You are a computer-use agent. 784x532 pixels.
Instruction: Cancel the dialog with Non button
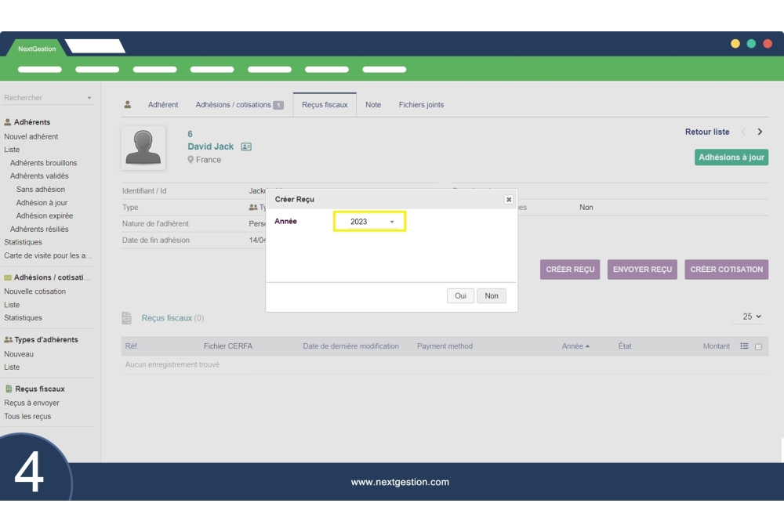(492, 296)
